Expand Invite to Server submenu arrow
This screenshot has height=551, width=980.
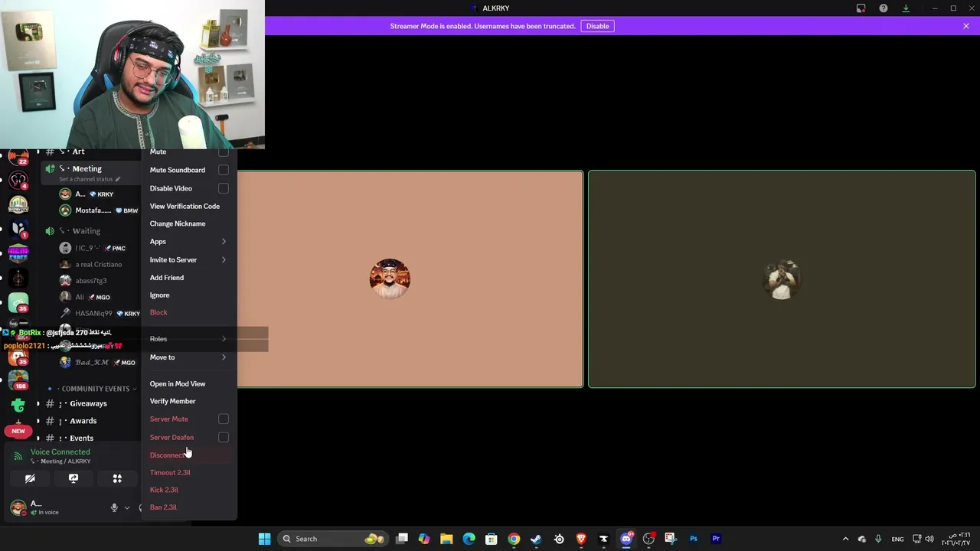point(224,259)
